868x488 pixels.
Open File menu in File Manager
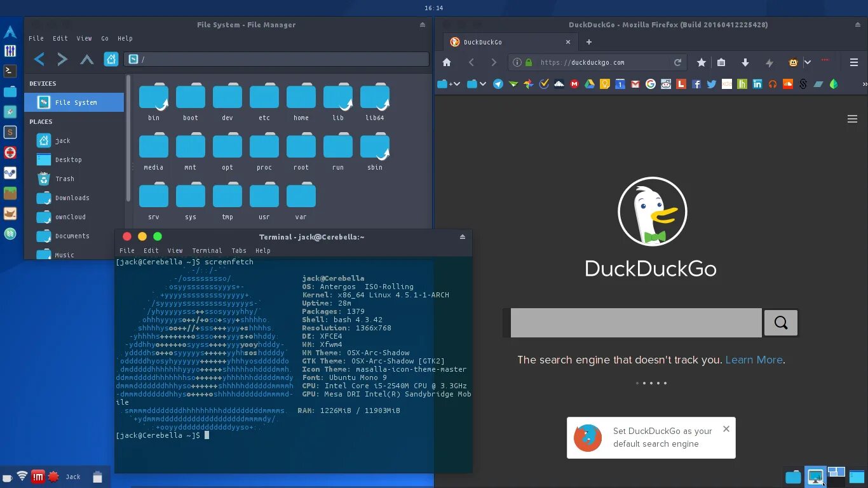click(36, 38)
